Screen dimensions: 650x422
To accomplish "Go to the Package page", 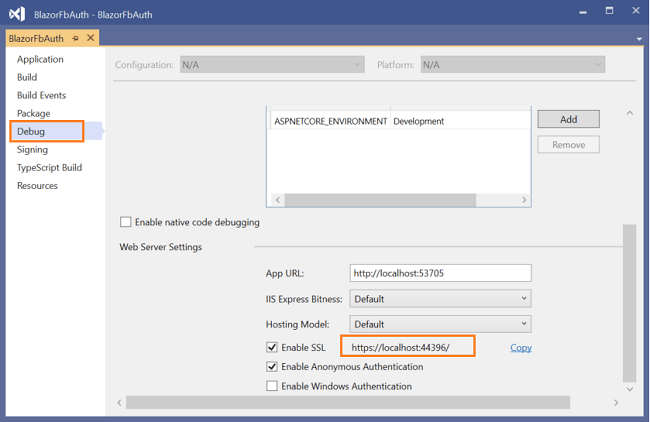I will (34, 113).
